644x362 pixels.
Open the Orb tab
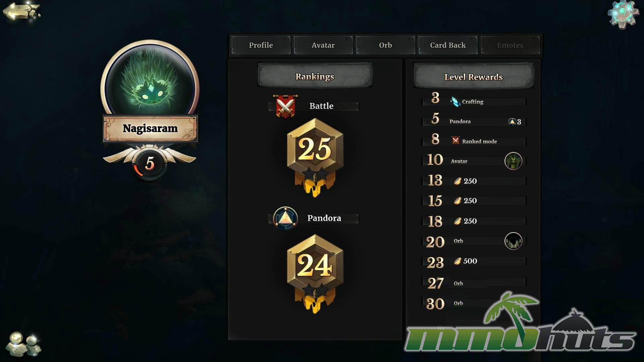point(385,45)
